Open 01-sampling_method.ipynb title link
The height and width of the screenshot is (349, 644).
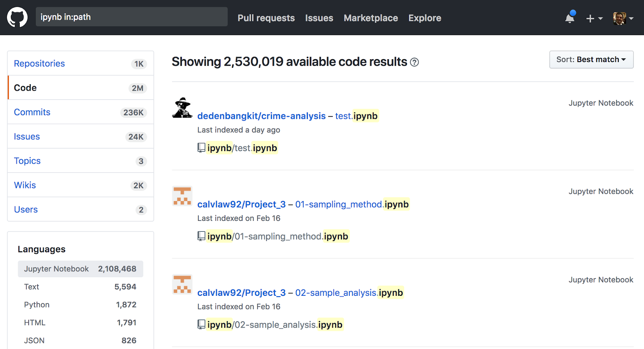tap(352, 204)
